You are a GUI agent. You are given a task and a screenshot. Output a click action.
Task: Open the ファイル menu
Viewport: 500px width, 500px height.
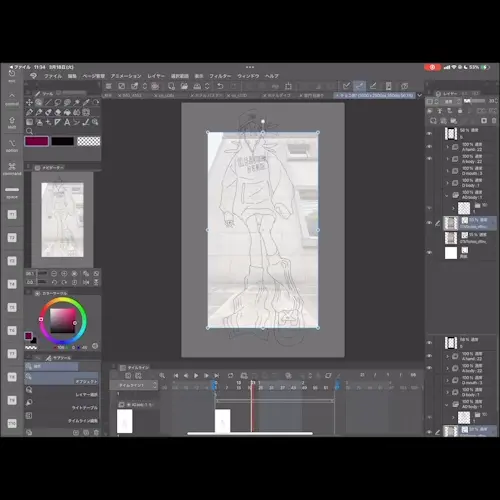point(53,76)
